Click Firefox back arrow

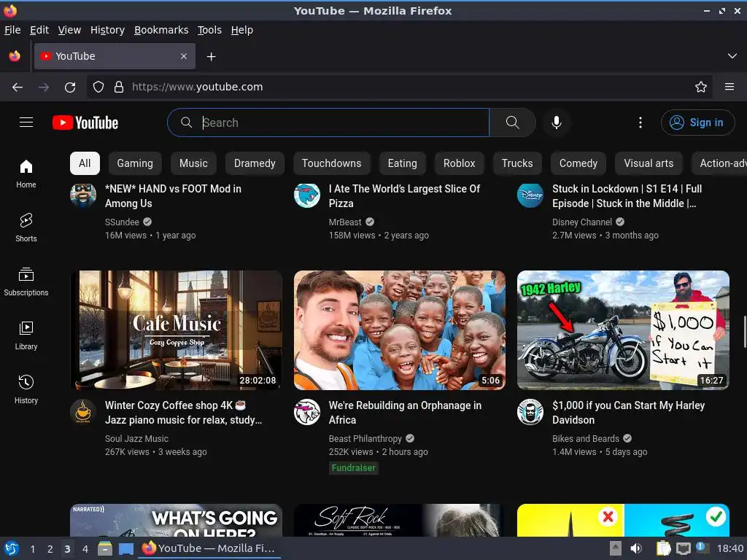click(18, 87)
